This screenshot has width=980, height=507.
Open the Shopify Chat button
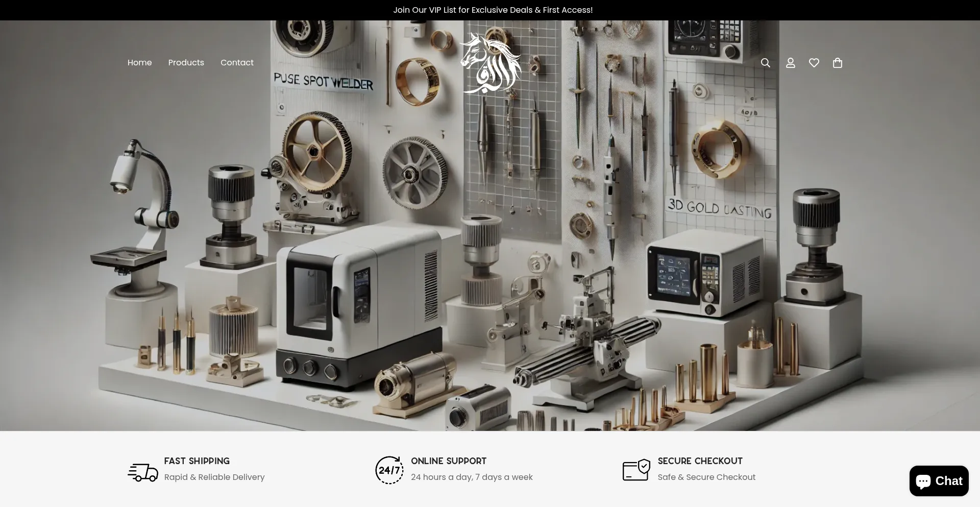(939, 481)
